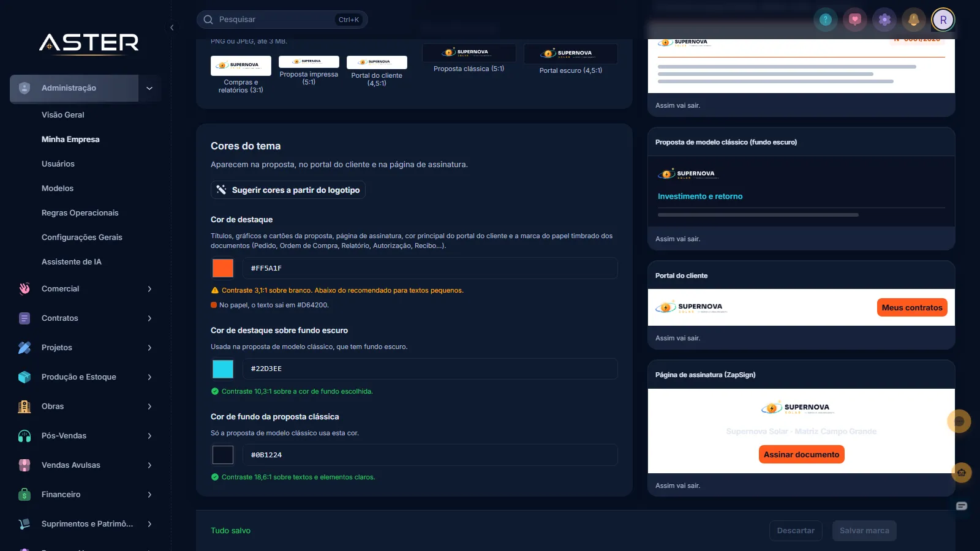Click the Salvar marca button

[864, 531]
